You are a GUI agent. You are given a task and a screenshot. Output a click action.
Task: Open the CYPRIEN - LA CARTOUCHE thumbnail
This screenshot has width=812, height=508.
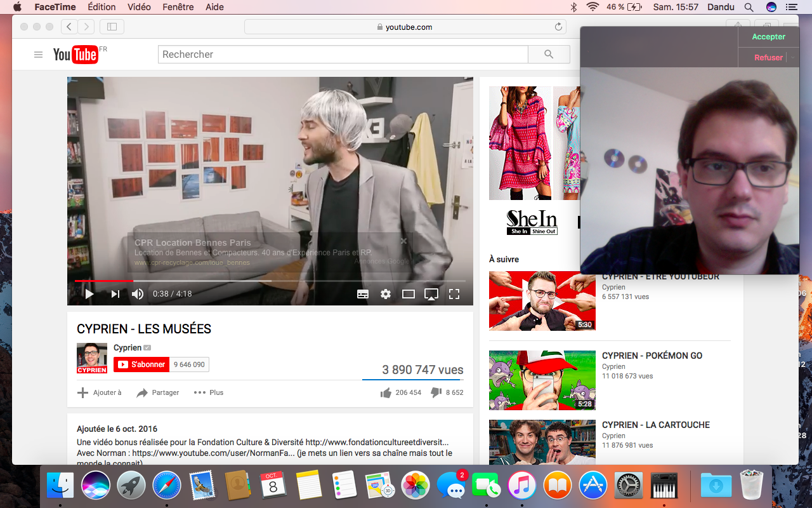tap(542, 442)
